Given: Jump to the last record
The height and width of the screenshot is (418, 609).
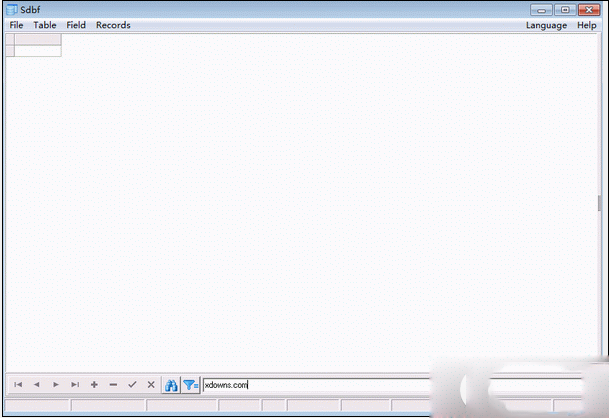Looking at the screenshot, I should click(x=75, y=384).
